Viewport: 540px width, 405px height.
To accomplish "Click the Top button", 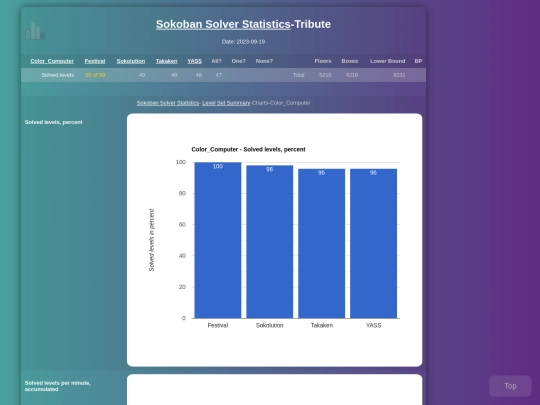I will pyautogui.click(x=510, y=386).
